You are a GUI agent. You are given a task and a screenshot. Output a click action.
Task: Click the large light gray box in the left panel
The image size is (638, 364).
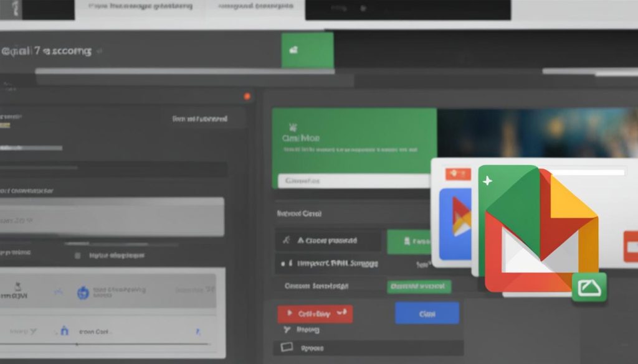point(112,217)
